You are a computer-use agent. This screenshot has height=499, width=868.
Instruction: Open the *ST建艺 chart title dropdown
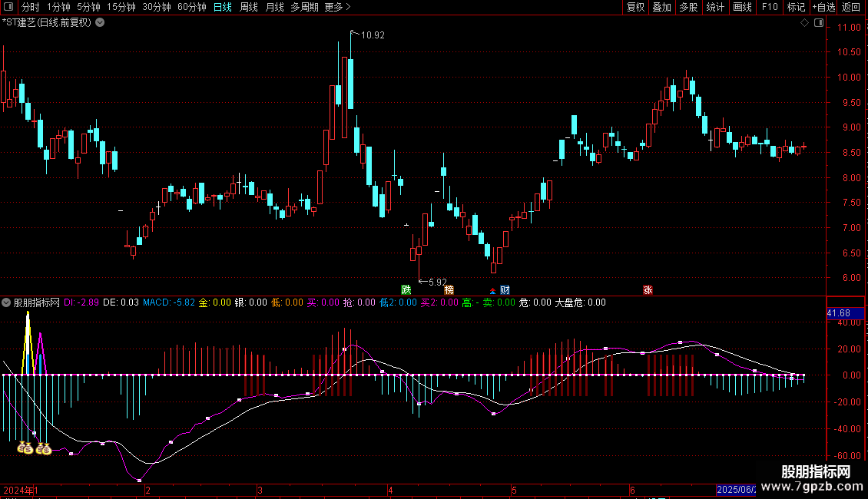click(100, 22)
